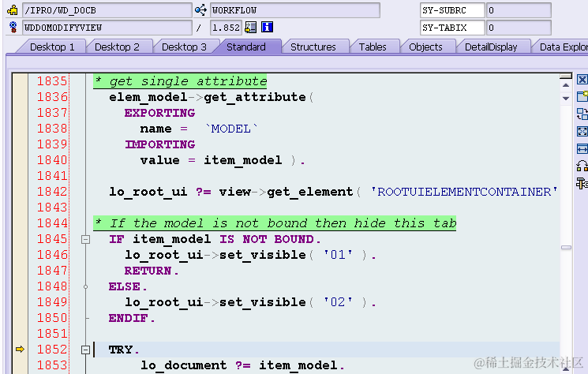Click 'lo_document' on line 1853
Screen dimensions: 588x374
tap(184, 365)
